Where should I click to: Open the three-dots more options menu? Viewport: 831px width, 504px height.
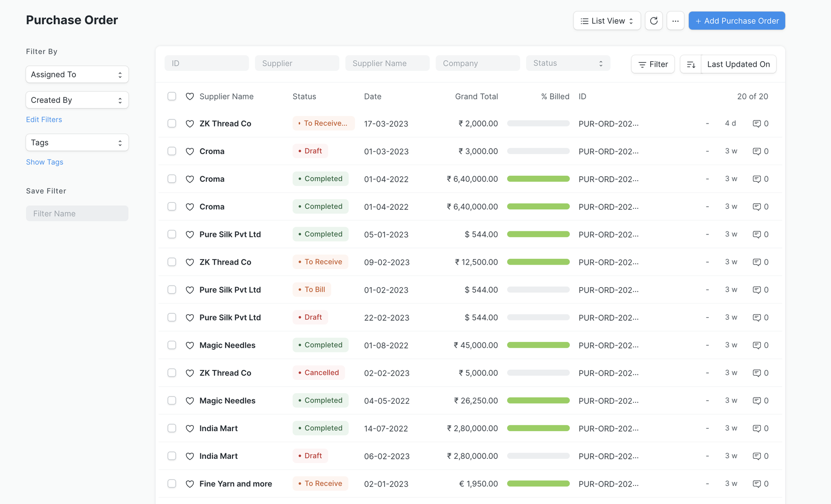(x=675, y=21)
